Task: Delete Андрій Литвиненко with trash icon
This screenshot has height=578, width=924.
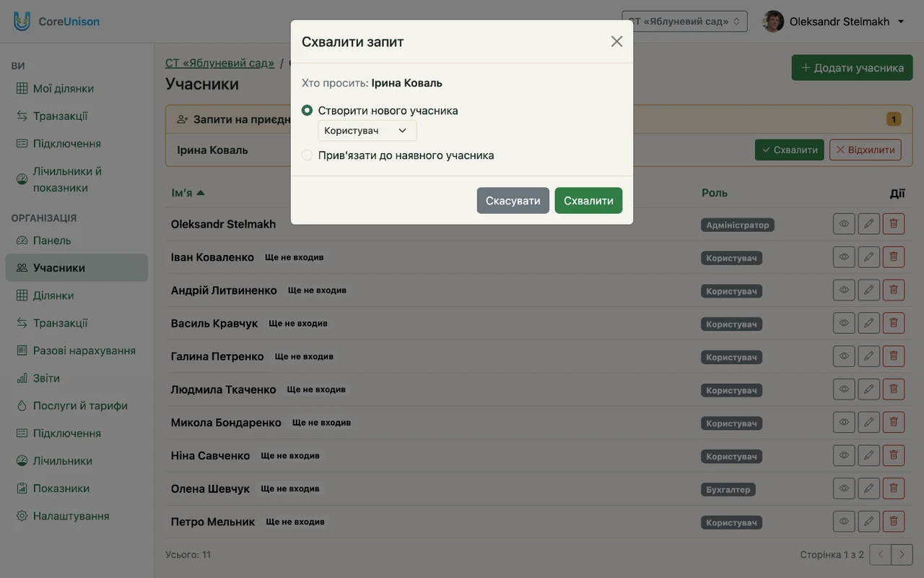Action: pos(894,290)
